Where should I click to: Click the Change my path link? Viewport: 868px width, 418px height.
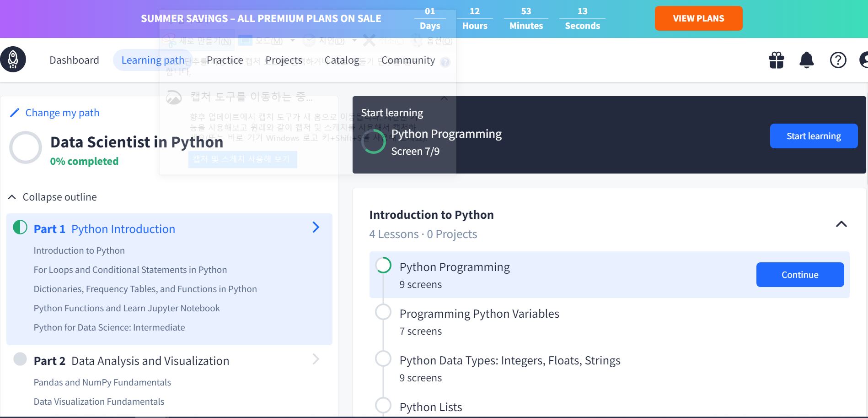click(62, 113)
